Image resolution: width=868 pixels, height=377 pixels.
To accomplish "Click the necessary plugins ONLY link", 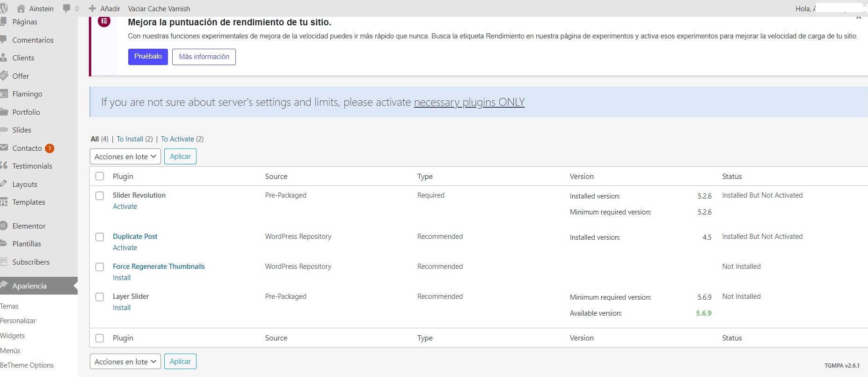I will (x=469, y=102).
